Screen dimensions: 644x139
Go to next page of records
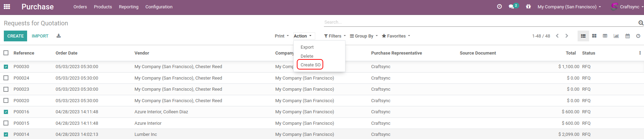[567, 36]
